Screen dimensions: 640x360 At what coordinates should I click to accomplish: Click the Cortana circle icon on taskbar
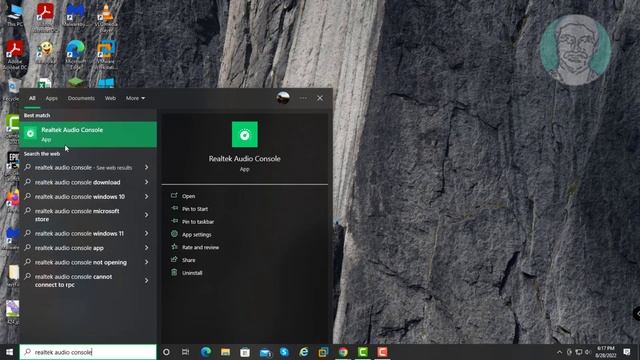166,352
